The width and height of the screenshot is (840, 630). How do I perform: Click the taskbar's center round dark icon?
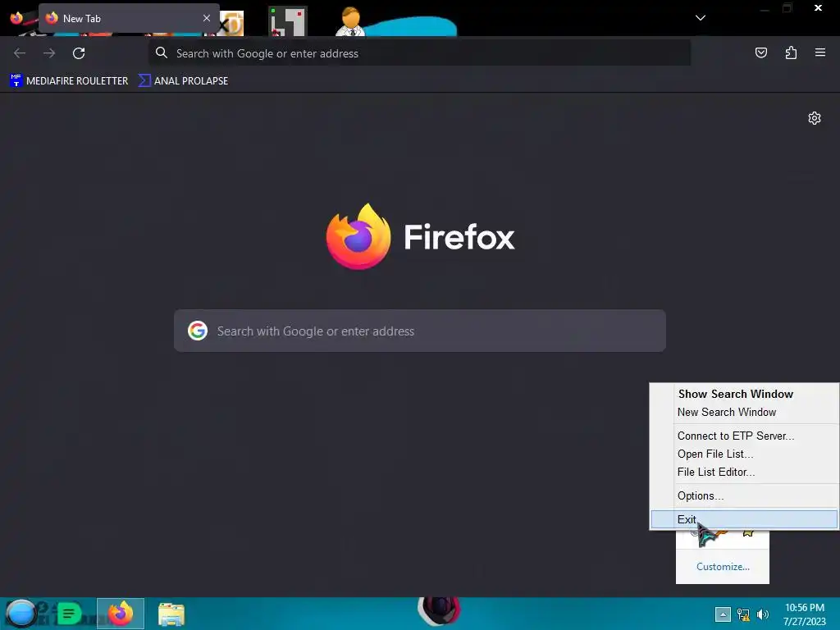[x=440, y=611]
